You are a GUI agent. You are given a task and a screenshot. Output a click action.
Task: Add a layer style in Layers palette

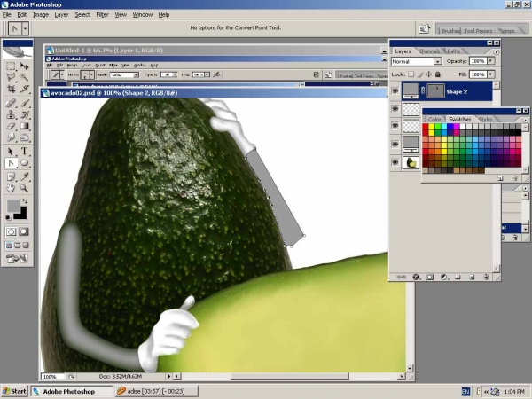[416, 277]
